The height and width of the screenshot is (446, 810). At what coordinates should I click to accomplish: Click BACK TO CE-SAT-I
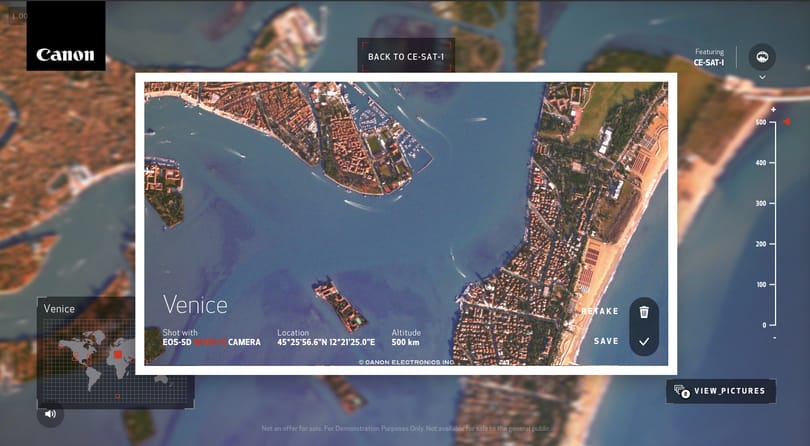point(406,56)
